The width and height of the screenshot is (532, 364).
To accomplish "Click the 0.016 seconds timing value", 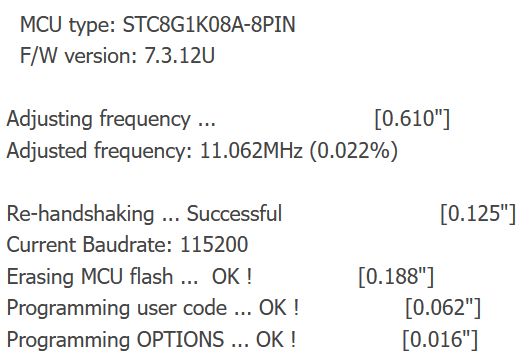I will 440,339.
